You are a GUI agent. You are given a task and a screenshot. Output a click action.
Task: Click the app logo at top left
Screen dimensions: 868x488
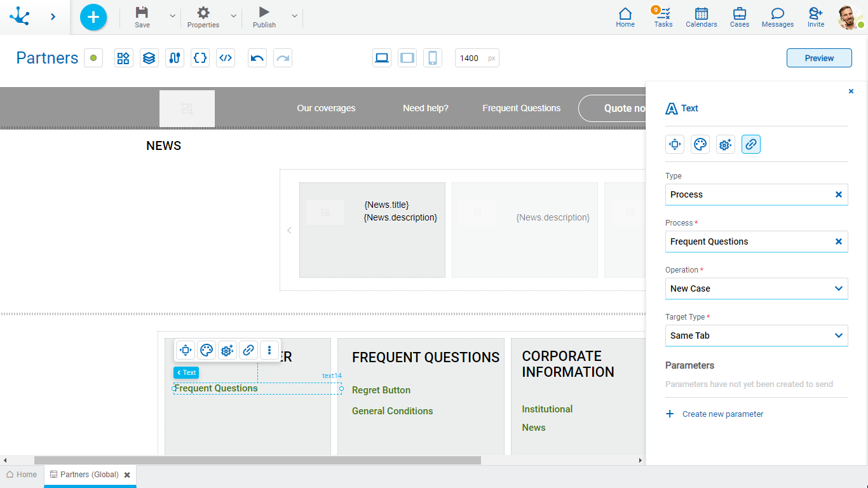[x=20, y=17]
